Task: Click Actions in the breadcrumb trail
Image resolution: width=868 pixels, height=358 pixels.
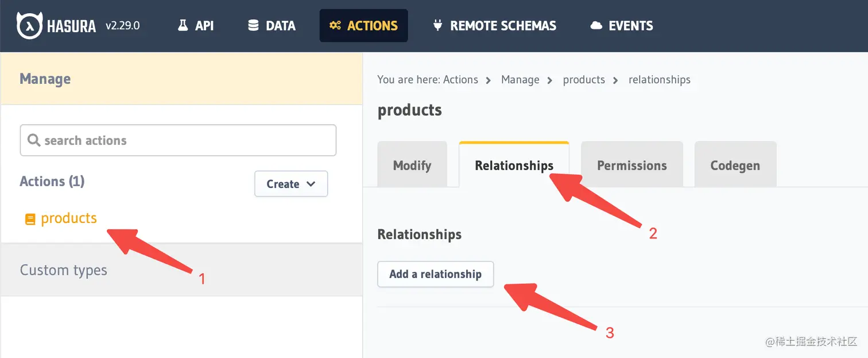Action: 460,80
